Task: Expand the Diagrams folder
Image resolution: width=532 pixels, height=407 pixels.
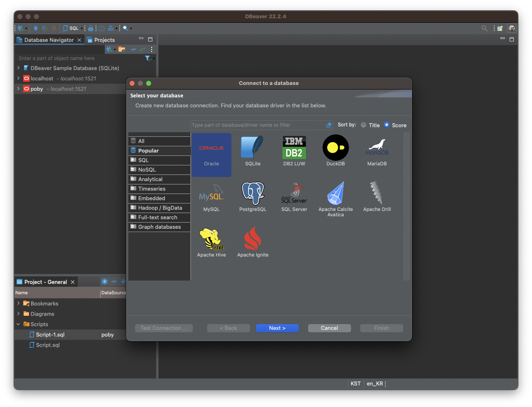Action: [18, 313]
